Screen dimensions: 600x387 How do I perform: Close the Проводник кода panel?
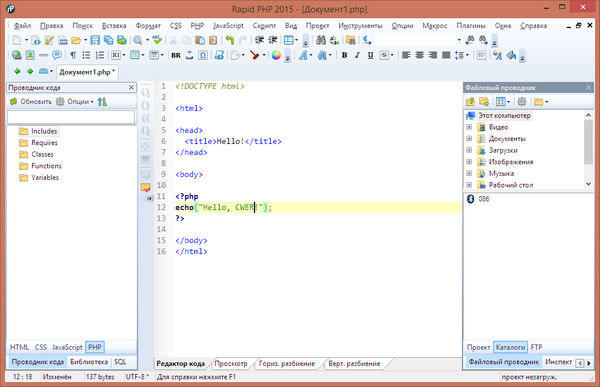[131, 88]
